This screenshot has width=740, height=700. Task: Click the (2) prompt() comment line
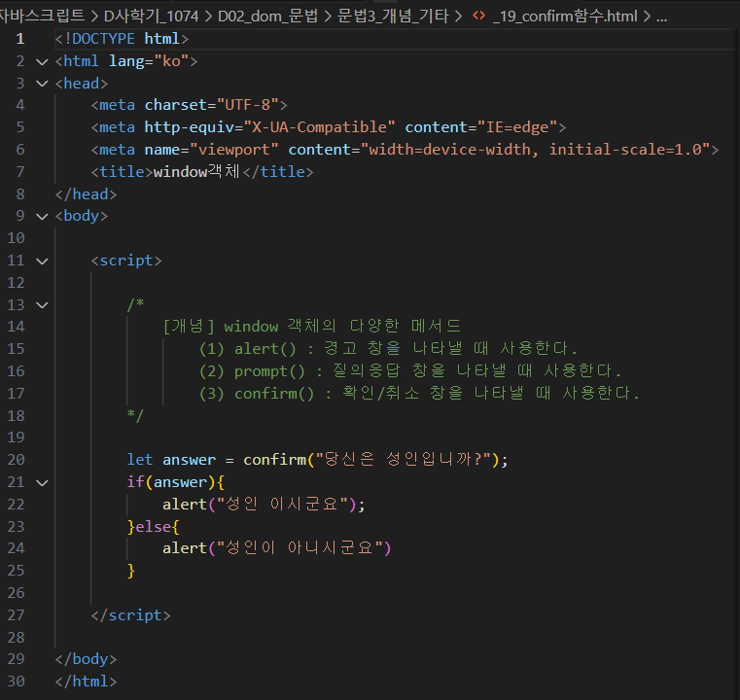click(x=410, y=371)
